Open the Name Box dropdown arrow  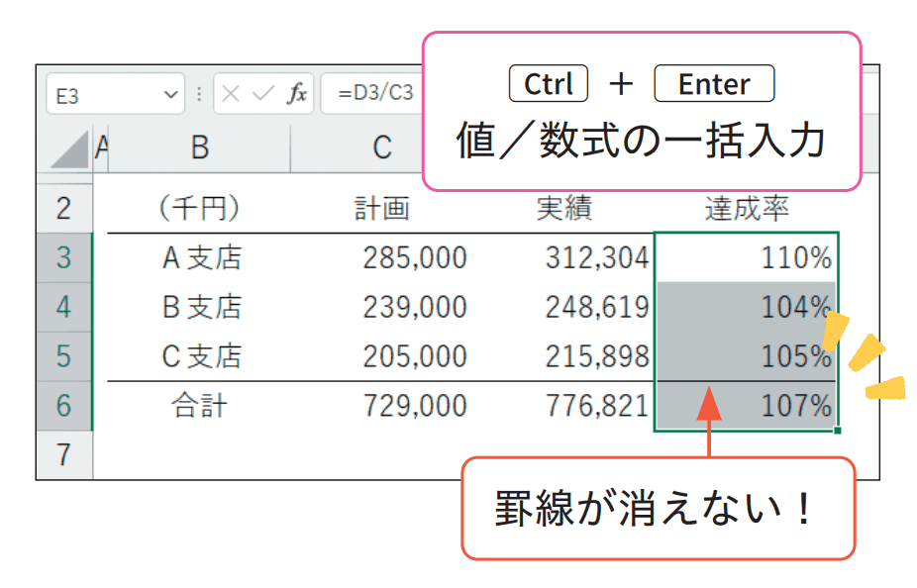coord(170,94)
